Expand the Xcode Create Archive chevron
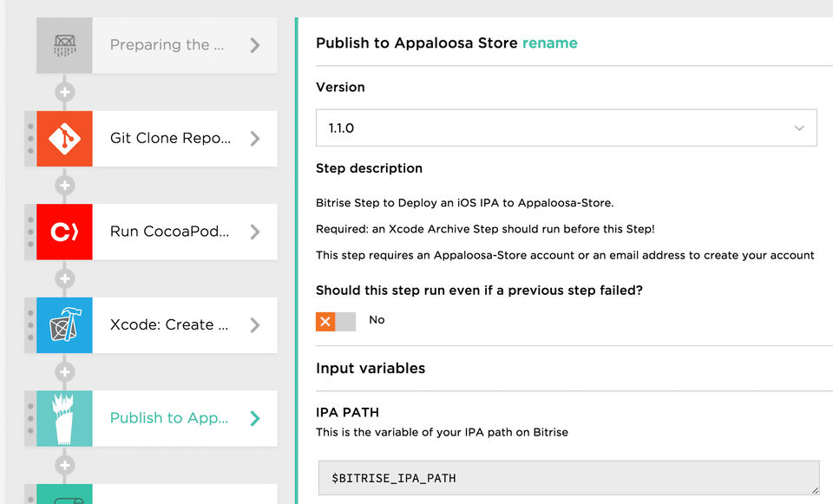The width and height of the screenshot is (833, 504). click(x=255, y=325)
